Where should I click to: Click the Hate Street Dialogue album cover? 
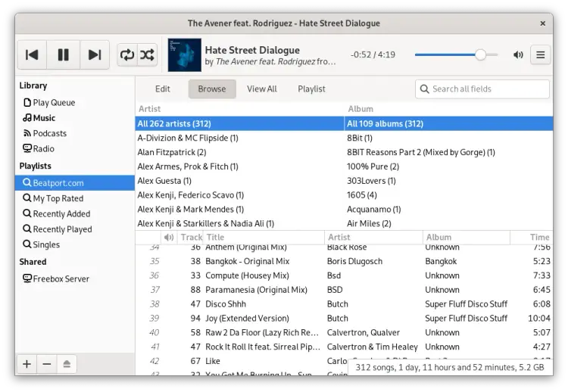pyautogui.click(x=184, y=54)
